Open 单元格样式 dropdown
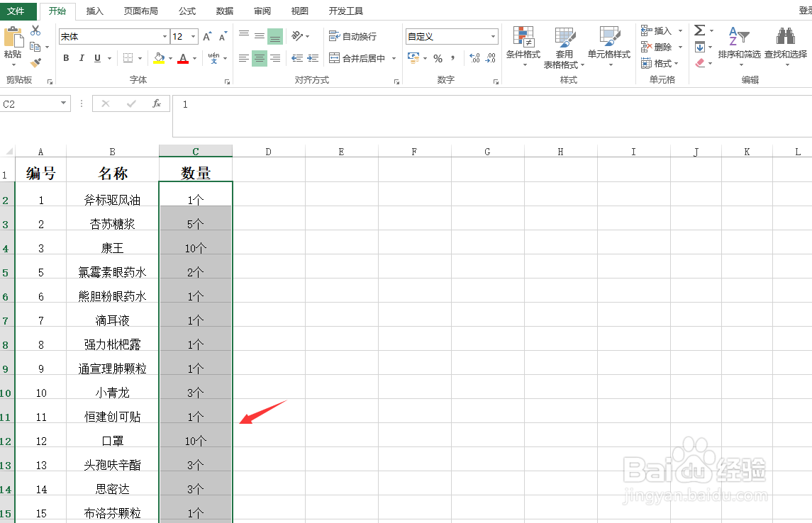 click(x=609, y=47)
